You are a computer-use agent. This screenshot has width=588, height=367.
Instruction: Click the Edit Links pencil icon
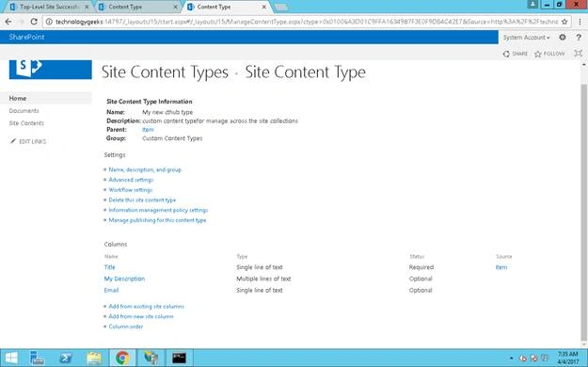click(x=13, y=141)
